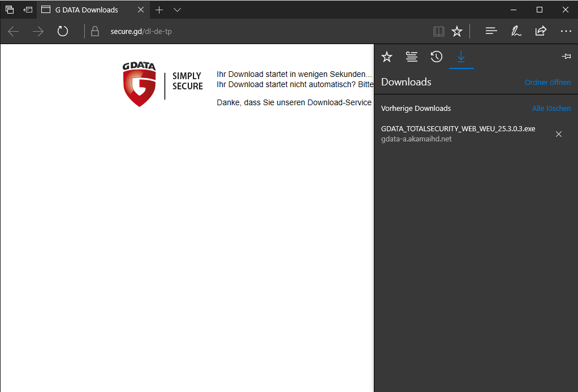Screen dimensions: 578x392
Task: Pin the Downloads pane open
Action: coord(566,56)
